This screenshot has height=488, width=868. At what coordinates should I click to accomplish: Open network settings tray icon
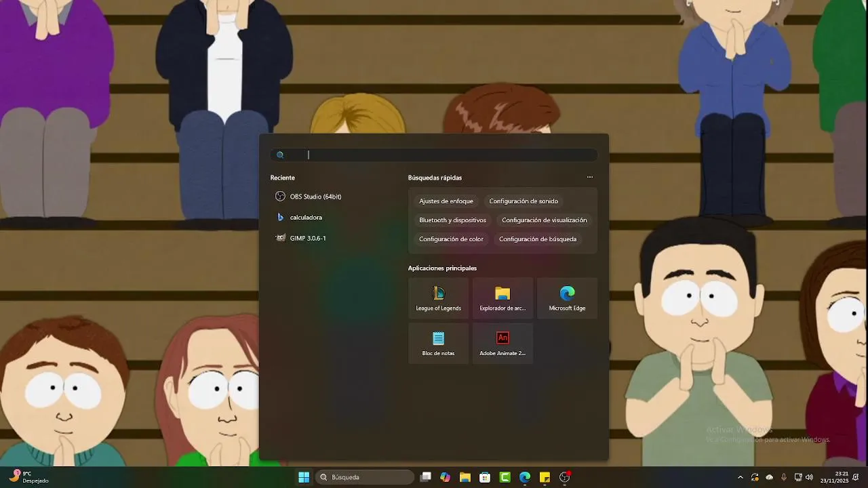tap(798, 477)
